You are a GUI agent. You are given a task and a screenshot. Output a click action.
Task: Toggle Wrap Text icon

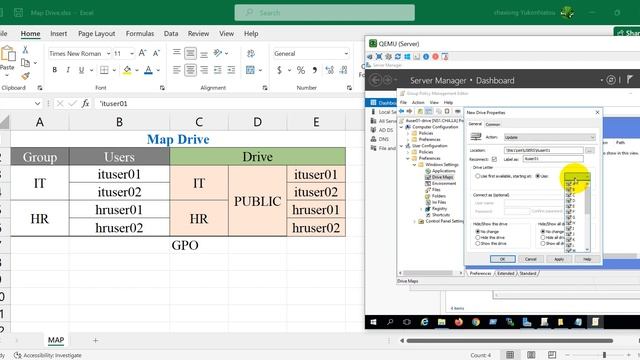point(251,53)
